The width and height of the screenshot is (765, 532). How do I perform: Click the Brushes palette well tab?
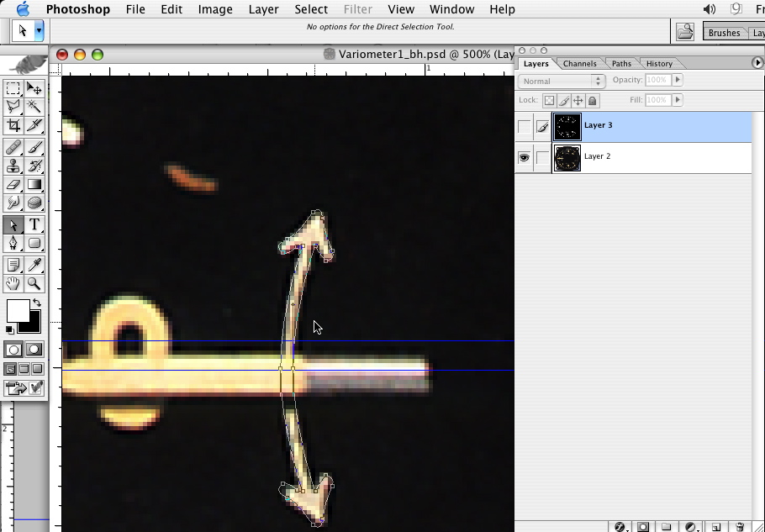pyautogui.click(x=724, y=33)
